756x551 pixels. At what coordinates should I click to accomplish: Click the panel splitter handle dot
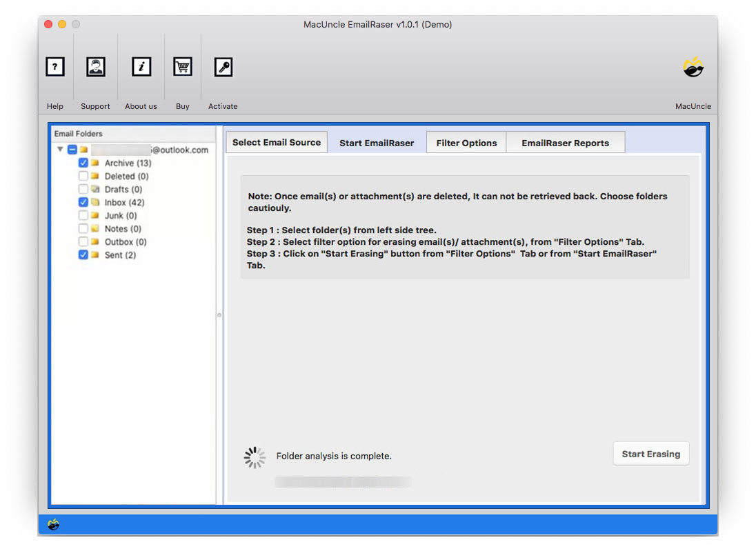(219, 314)
